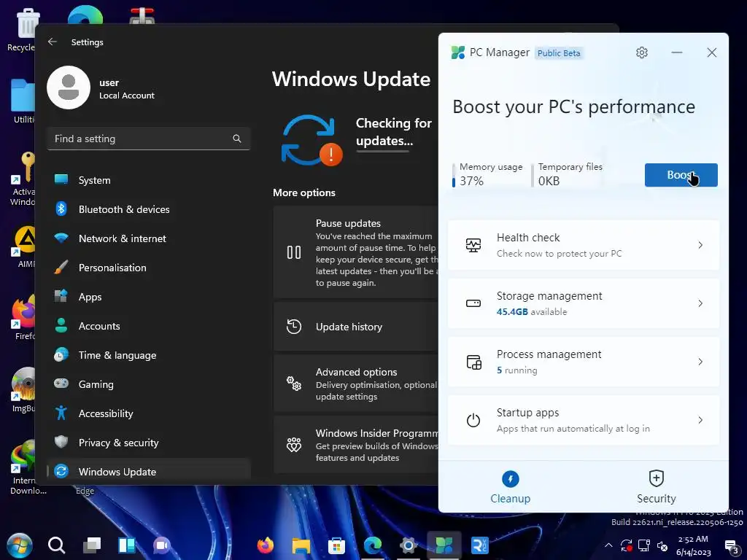Open Advanced options in Windows Update
The image size is (747, 560).
pyautogui.click(x=356, y=384)
